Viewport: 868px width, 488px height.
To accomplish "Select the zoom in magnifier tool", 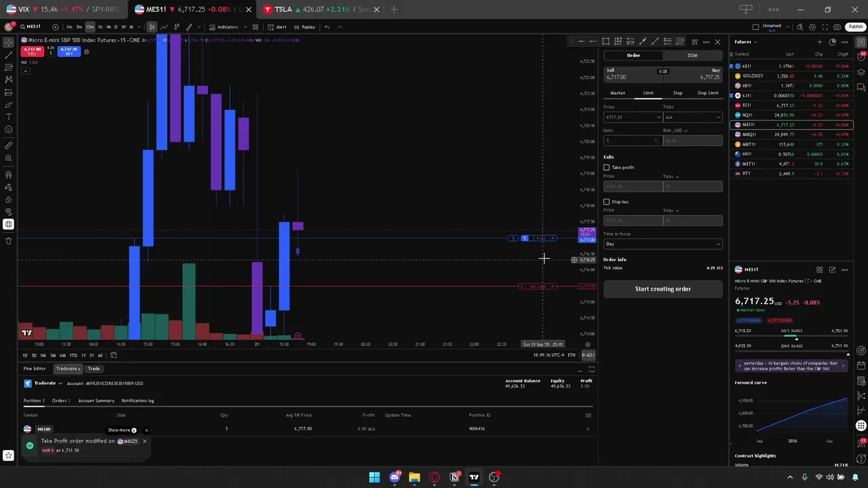I will point(8,158).
